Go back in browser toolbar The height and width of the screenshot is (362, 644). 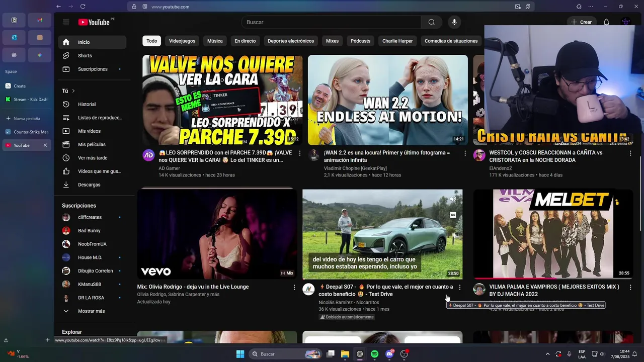(x=58, y=7)
